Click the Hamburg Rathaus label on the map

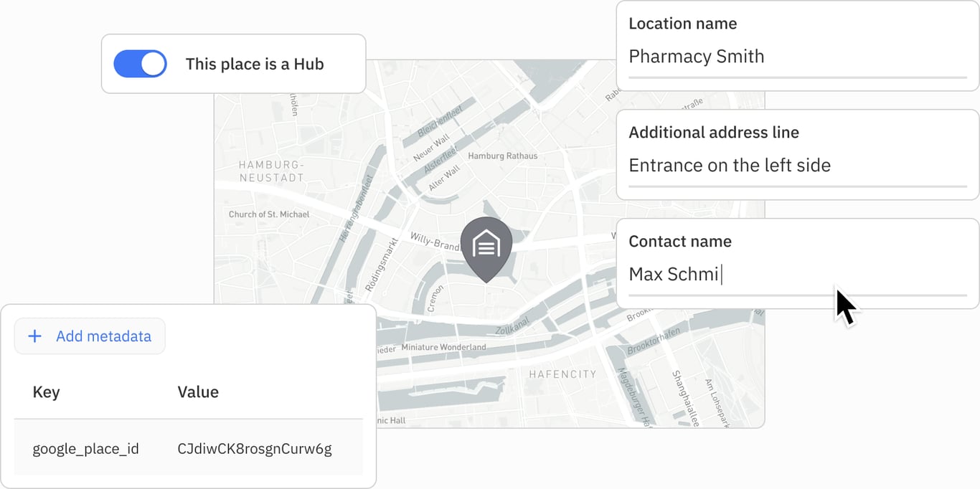click(502, 156)
